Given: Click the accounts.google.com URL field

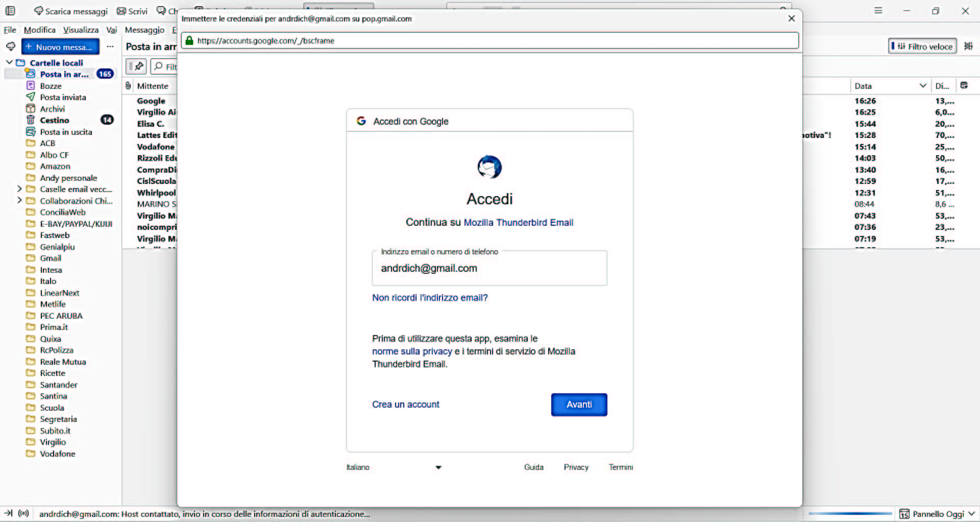Looking at the screenshot, I should (x=491, y=41).
